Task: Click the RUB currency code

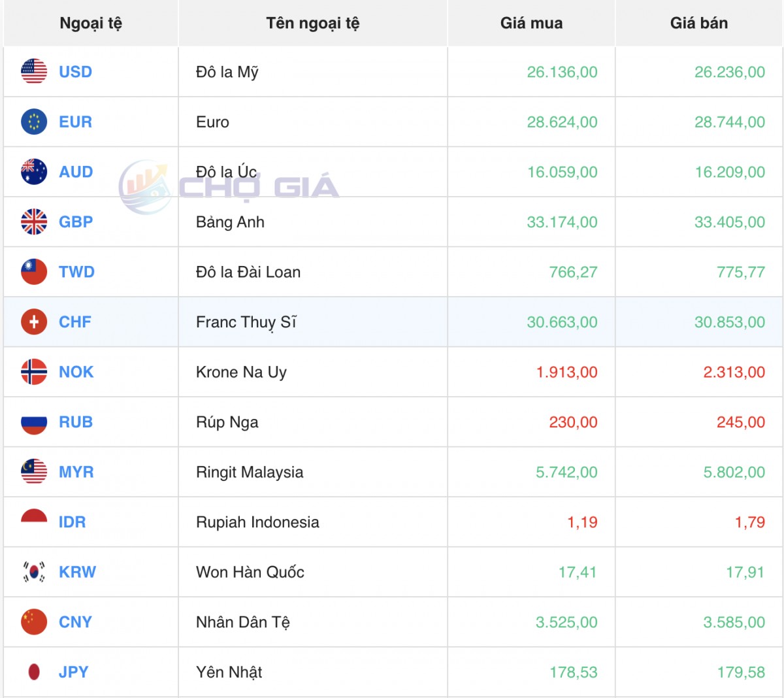Action: tap(76, 422)
